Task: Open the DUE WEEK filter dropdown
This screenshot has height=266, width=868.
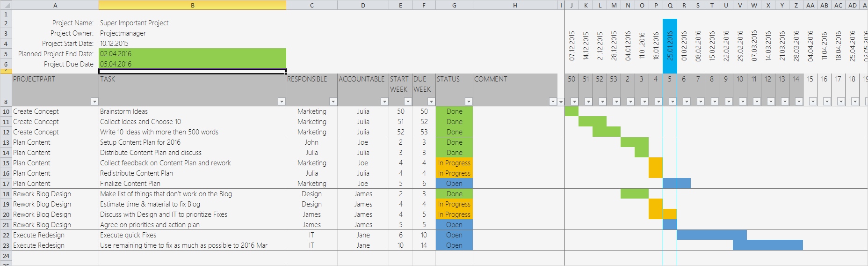Action: [431, 101]
